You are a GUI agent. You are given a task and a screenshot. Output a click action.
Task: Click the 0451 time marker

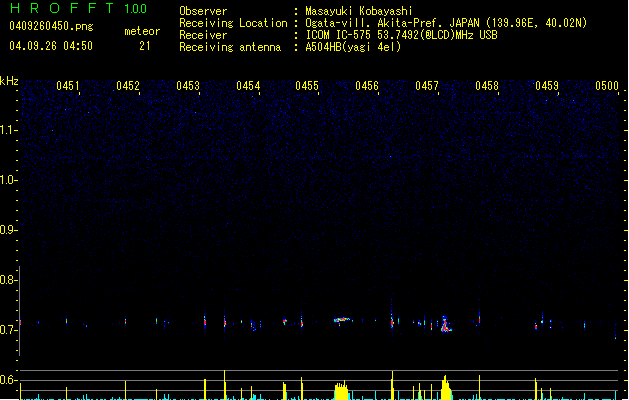[68, 86]
